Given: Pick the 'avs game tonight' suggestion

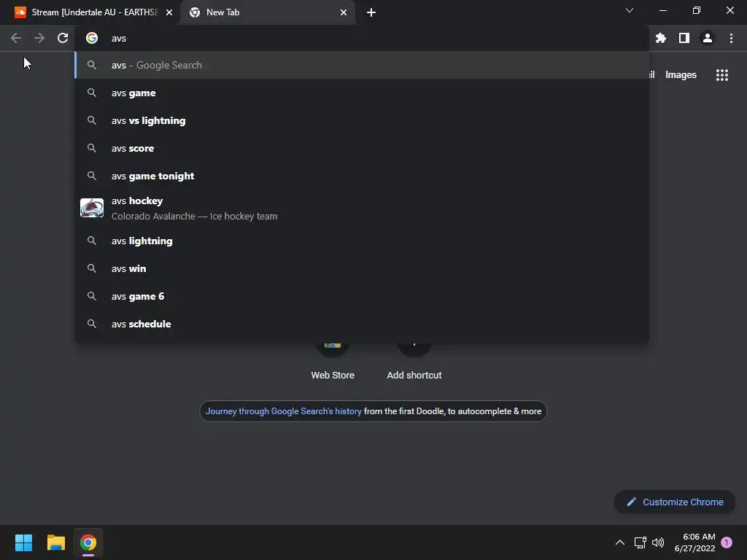Looking at the screenshot, I should [x=362, y=176].
